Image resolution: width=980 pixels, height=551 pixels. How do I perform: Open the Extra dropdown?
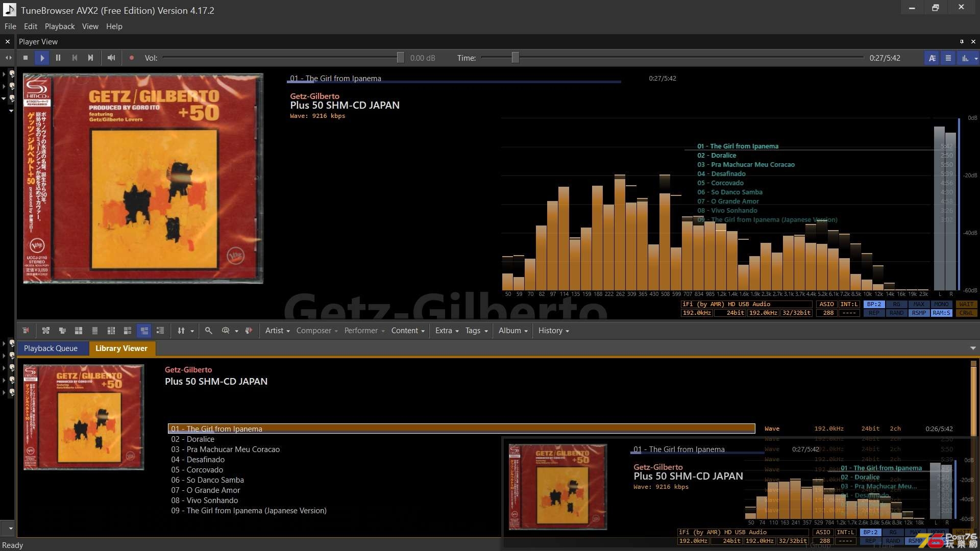click(447, 331)
